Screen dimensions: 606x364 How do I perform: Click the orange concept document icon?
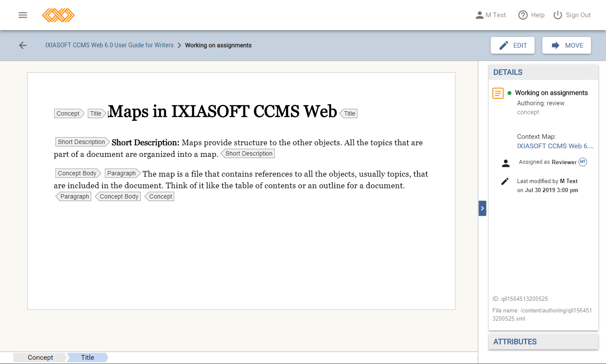[x=498, y=93]
